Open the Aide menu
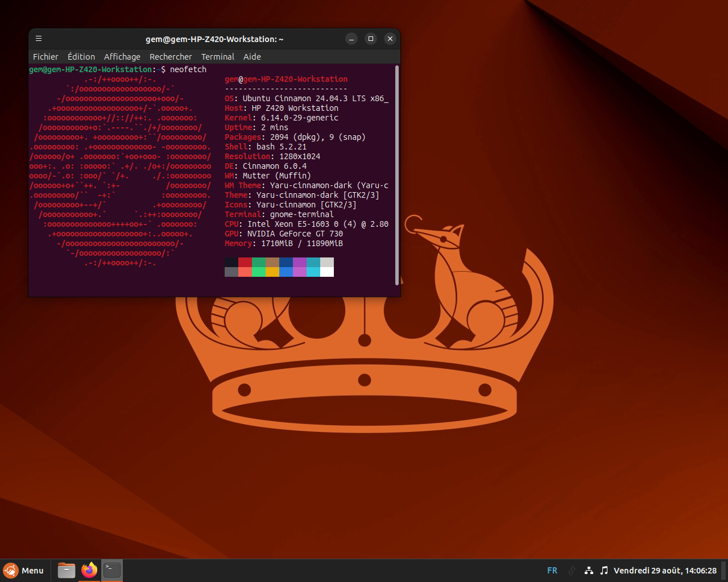 coord(252,57)
